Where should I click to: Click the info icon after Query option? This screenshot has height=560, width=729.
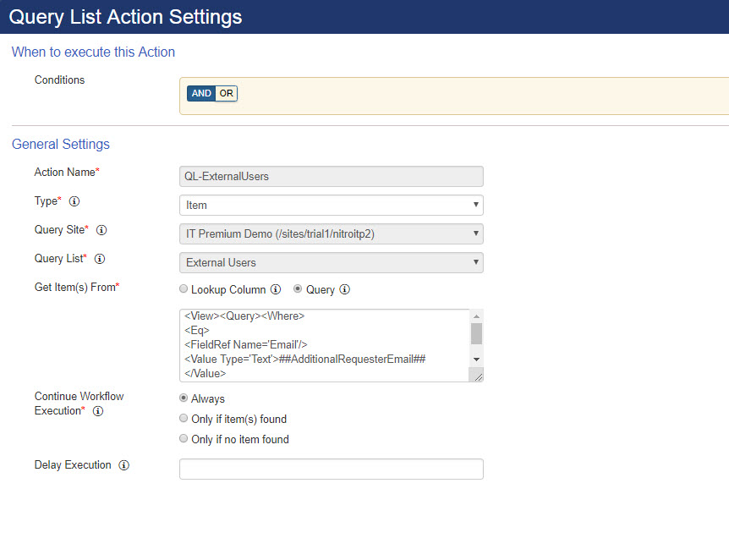coord(344,290)
